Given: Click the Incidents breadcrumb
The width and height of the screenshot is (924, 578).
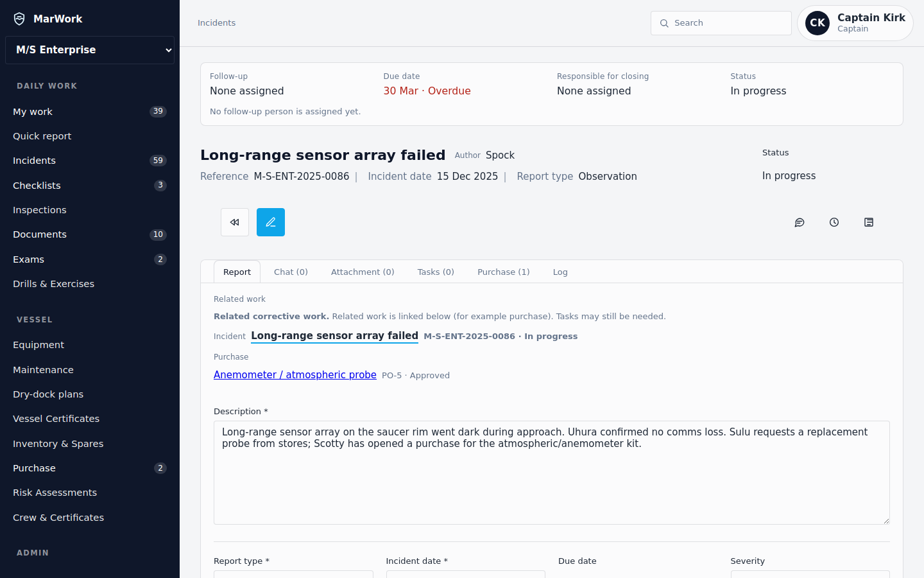Looking at the screenshot, I should coord(216,23).
